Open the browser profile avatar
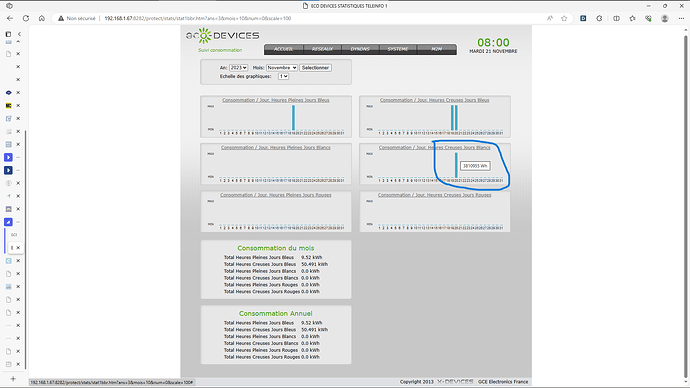Image resolution: width=690 pixels, height=388 pixels. click(x=665, y=18)
